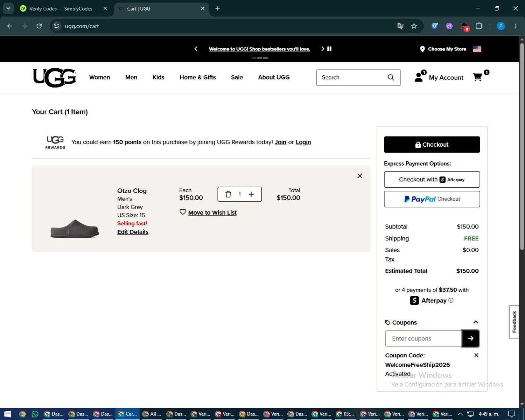Viewport: 525px width, 420px height.
Task: Click the Login rewards link
Action: click(x=303, y=142)
